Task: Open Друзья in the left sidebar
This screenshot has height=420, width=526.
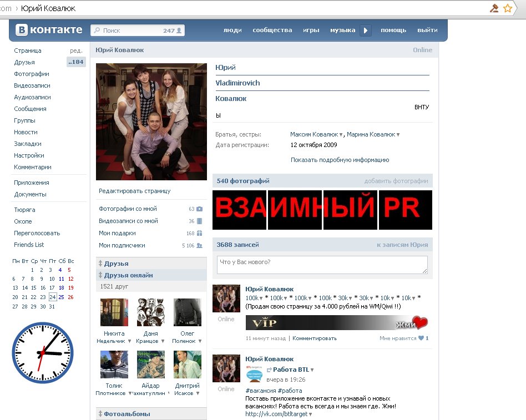Action: tap(24, 62)
